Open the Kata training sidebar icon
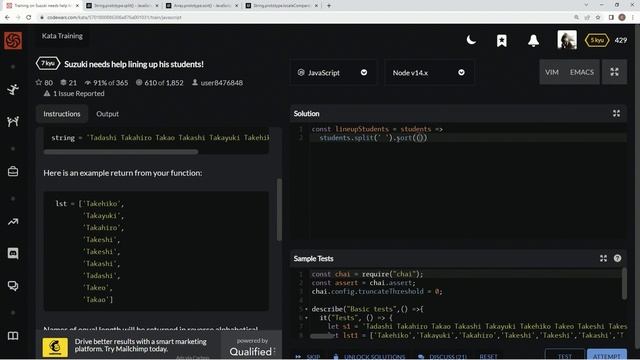This screenshot has width=640, height=360. pyautogui.click(x=13, y=89)
